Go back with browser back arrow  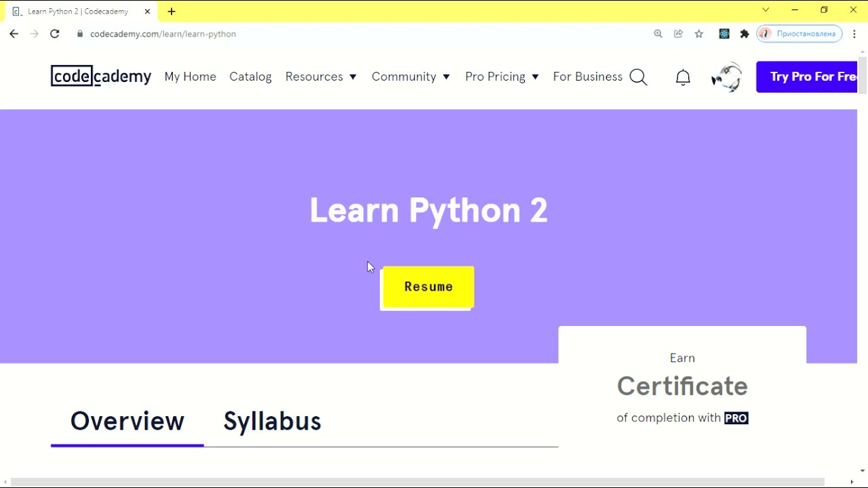click(14, 34)
